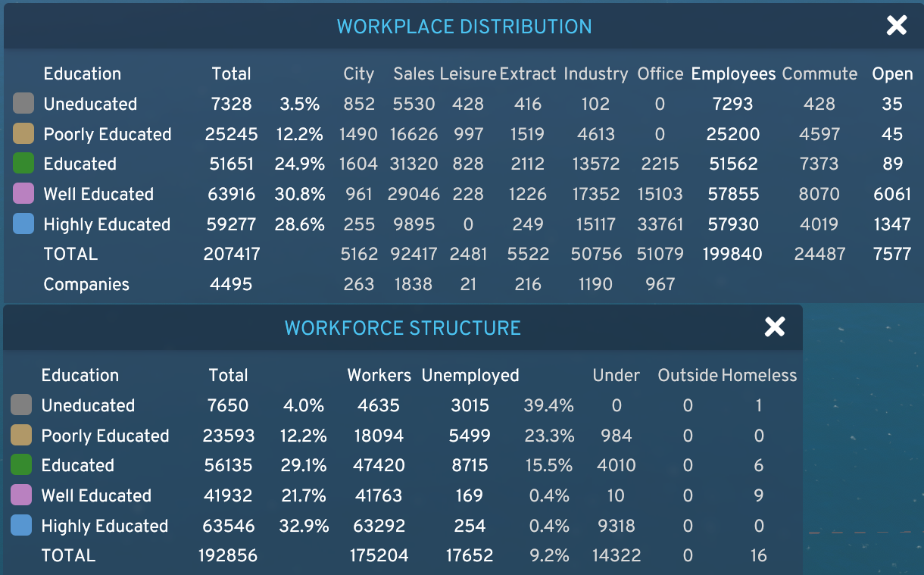Click the Open column header

pyautogui.click(x=893, y=74)
